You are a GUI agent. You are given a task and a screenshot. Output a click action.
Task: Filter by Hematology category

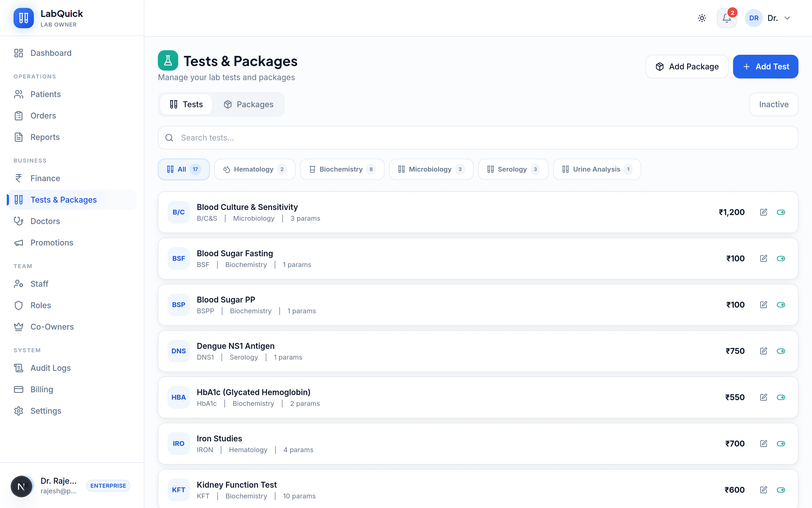(x=255, y=169)
